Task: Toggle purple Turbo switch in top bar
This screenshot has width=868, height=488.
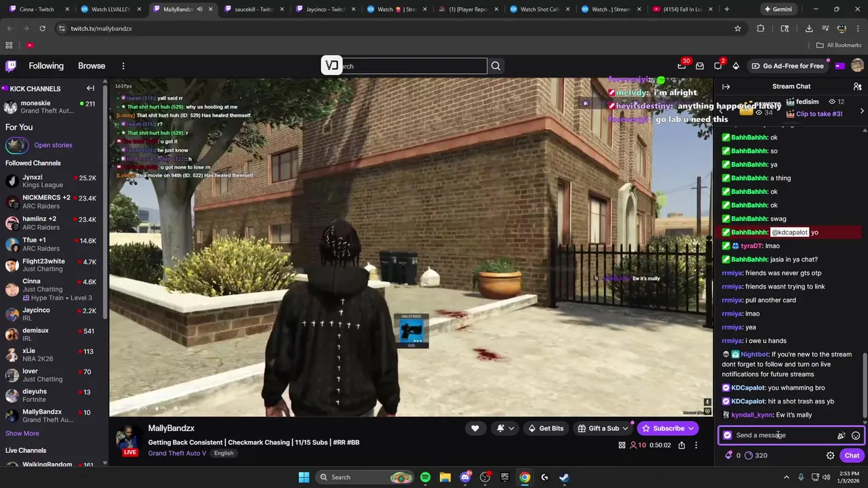Action: click(840, 66)
